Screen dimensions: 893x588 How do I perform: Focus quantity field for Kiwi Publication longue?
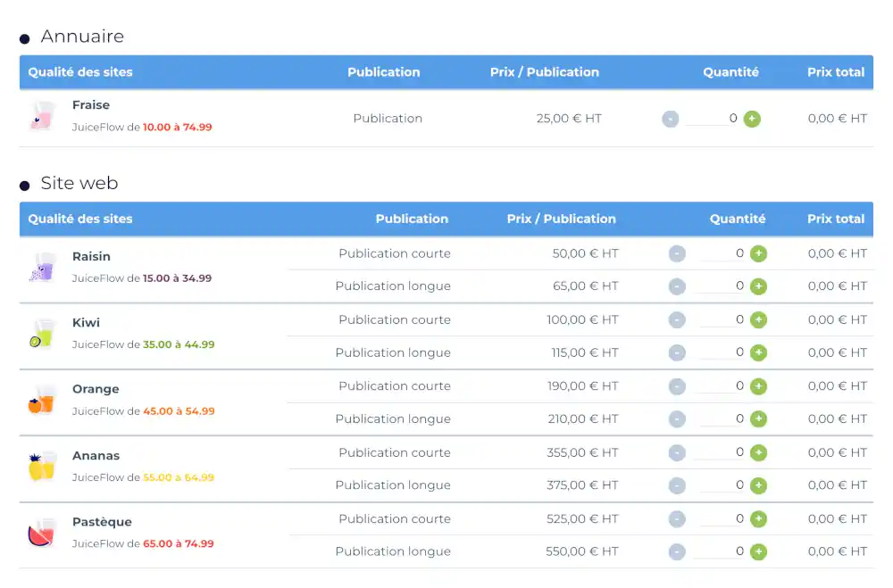[722, 352]
